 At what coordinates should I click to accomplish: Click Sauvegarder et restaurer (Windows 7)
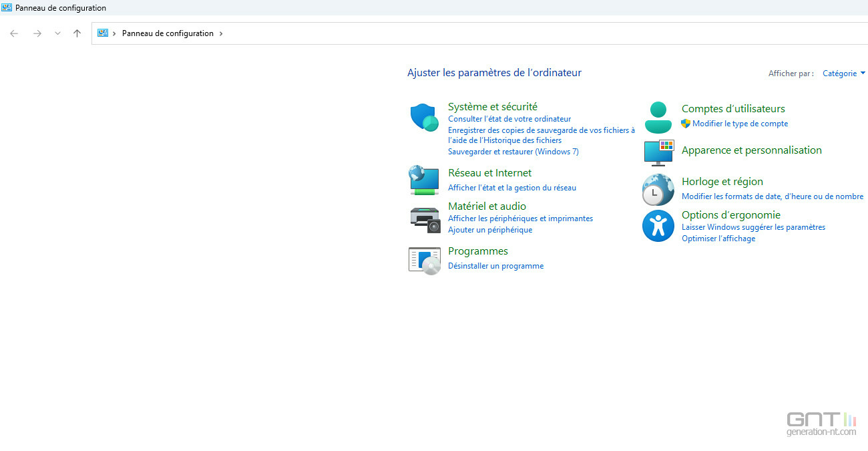(x=513, y=152)
